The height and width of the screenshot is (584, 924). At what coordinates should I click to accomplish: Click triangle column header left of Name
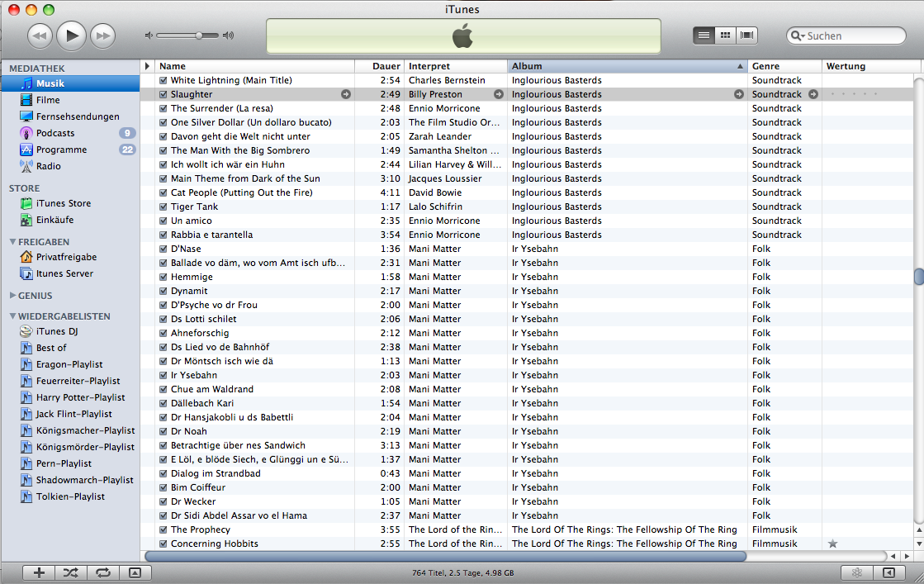(147, 66)
